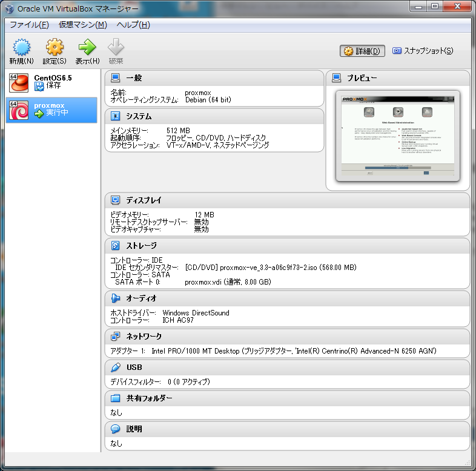Click the Storage (ストレージ) disk icon

pos(115,246)
